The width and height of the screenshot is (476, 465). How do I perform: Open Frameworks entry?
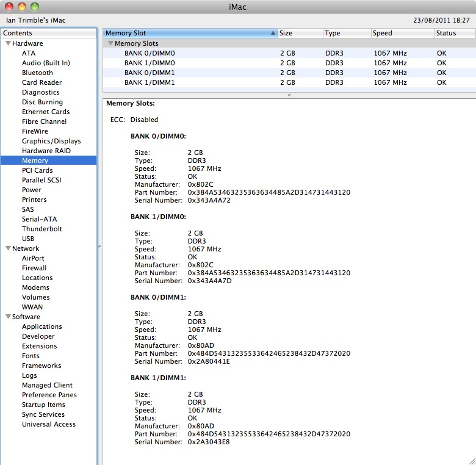coord(41,366)
